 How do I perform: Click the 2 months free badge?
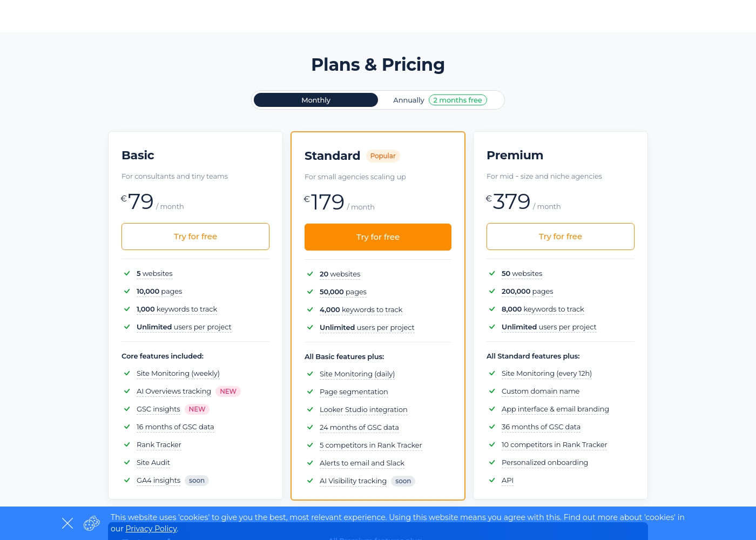pos(458,100)
